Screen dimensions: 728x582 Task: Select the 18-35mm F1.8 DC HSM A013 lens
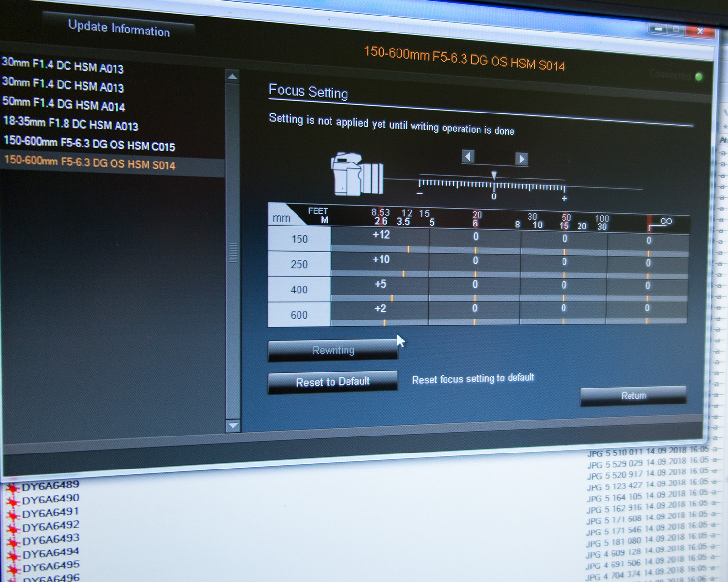point(71,124)
